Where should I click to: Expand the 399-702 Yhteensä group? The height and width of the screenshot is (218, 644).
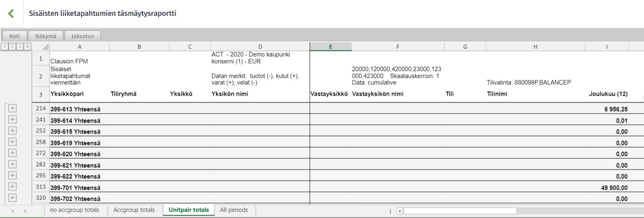click(13, 198)
